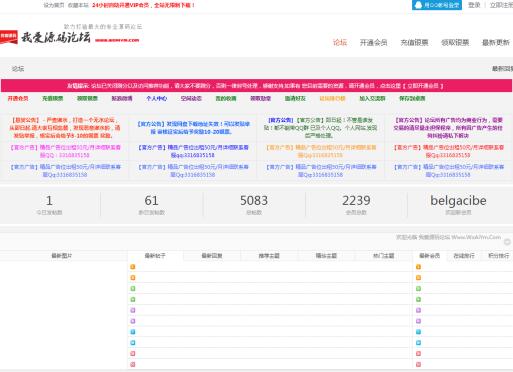Click the 登录 link at the top right
Image resolution: width=513 pixels, height=372 pixels.
coord(474,5)
